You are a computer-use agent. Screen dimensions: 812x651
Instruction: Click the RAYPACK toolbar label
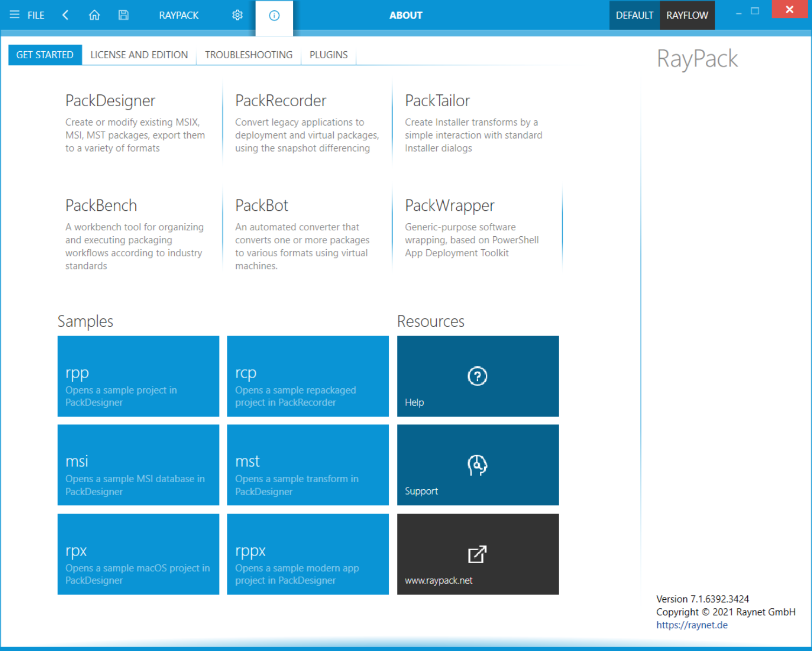(x=179, y=15)
